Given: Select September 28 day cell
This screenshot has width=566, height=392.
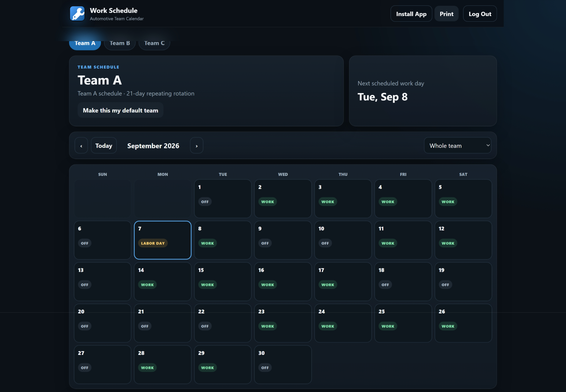Looking at the screenshot, I should (163, 364).
